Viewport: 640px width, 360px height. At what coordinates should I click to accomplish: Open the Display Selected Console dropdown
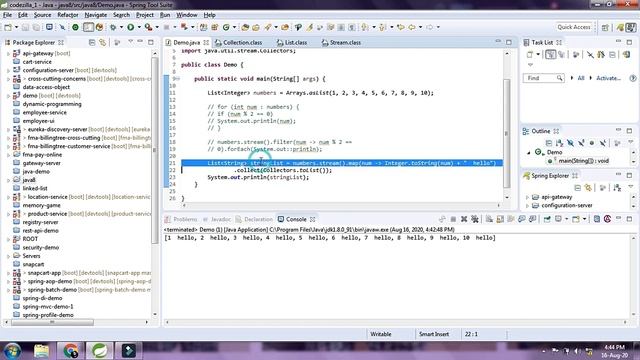567,219
